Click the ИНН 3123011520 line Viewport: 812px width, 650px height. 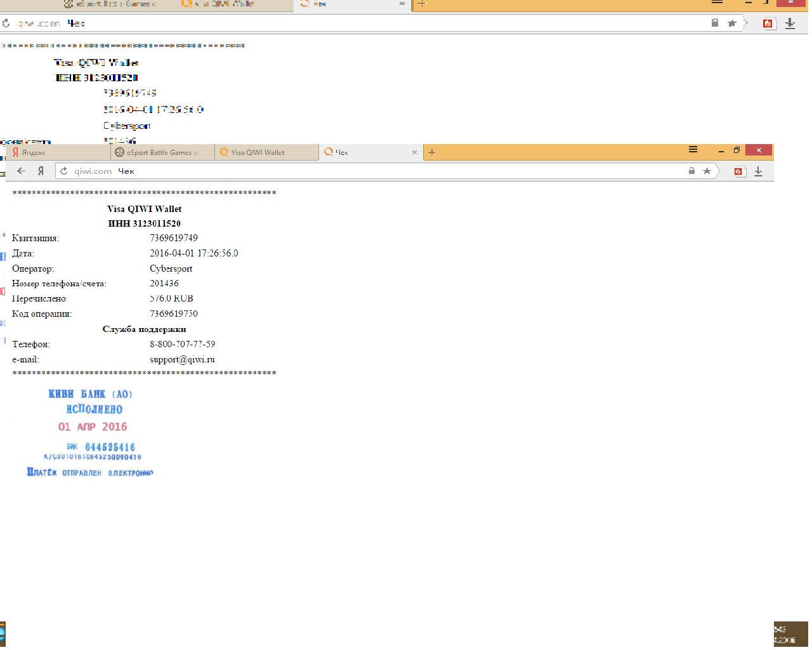pyautogui.click(x=145, y=223)
